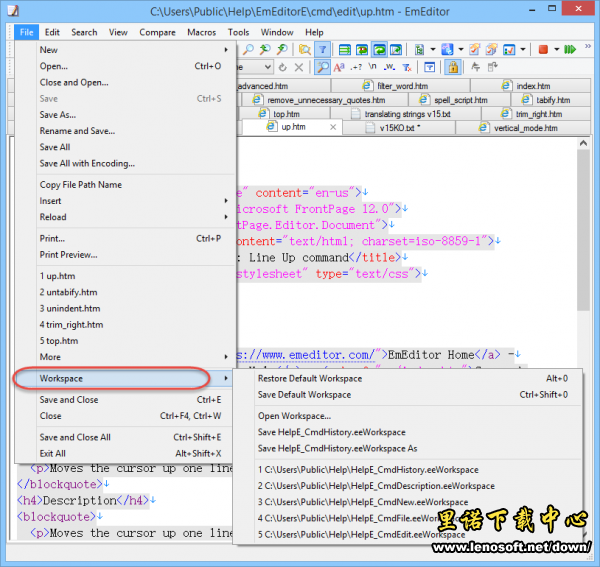Enable Wrap by Window mode
600x567 pixels.
click(x=379, y=49)
